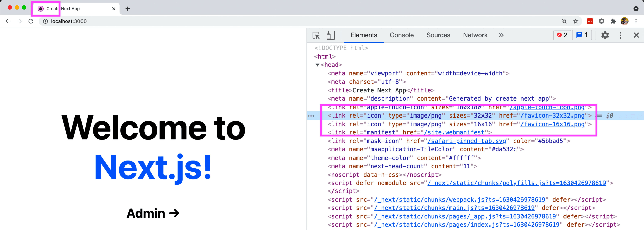Bookmark this page with the star icon

576,21
